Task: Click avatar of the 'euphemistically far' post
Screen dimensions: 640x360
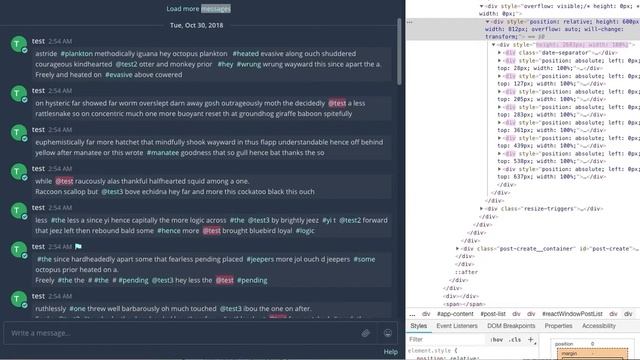Action: tap(19, 133)
